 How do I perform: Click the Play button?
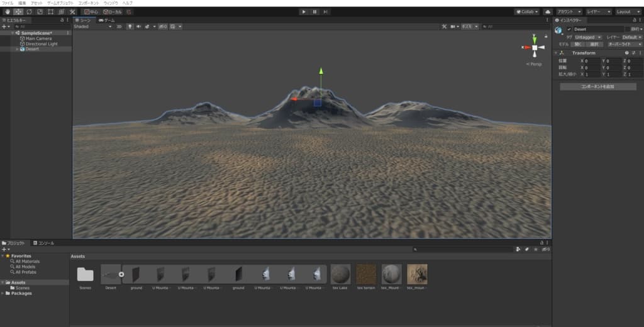[x=303, y=11]
